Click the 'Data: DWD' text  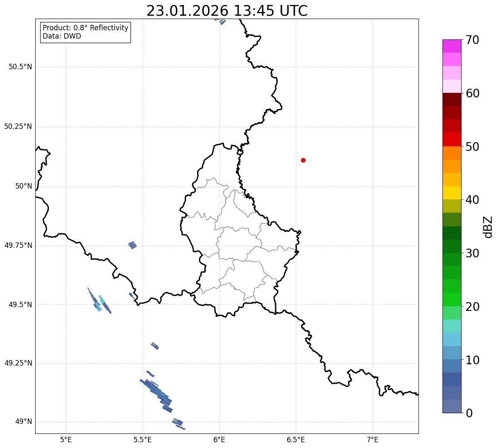point(62,36)
